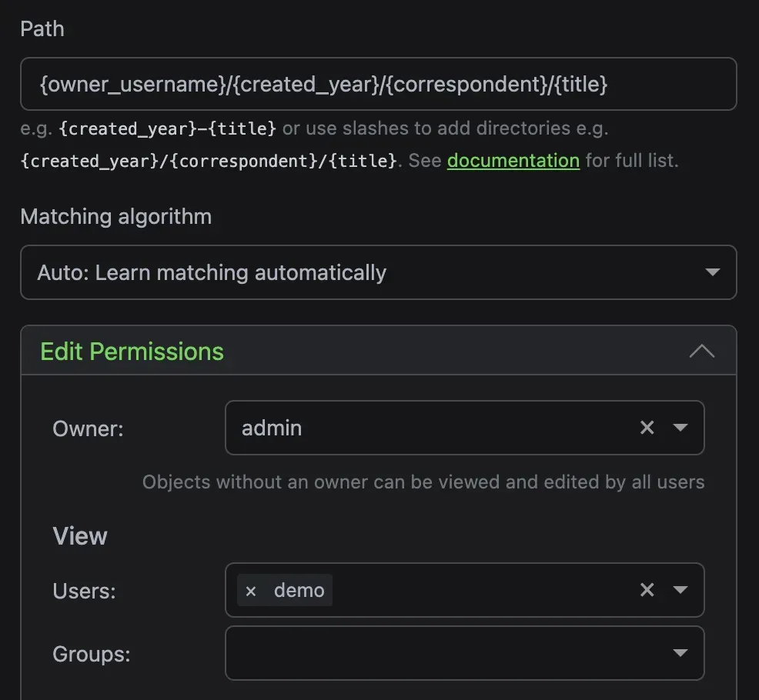Viewport: 759px width, 700px height.
Task: Remove the demo user tag
Action: [x=251, y=591]
